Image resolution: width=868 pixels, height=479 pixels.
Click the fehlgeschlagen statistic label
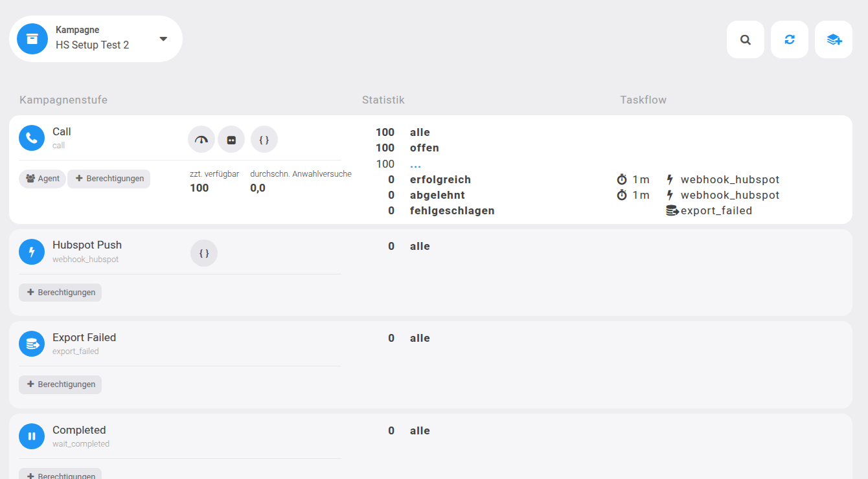[452, 210]
